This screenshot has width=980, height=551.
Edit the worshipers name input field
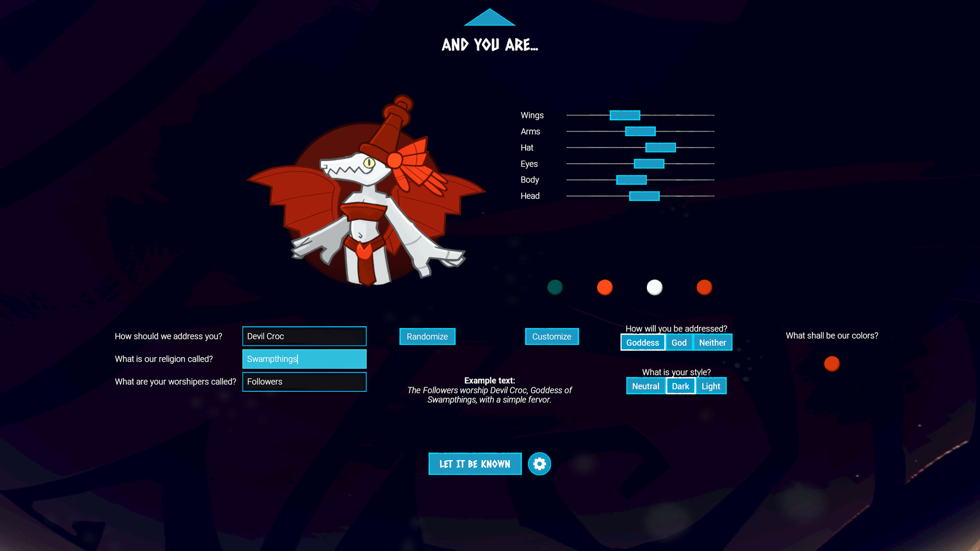tap(304, 382)
